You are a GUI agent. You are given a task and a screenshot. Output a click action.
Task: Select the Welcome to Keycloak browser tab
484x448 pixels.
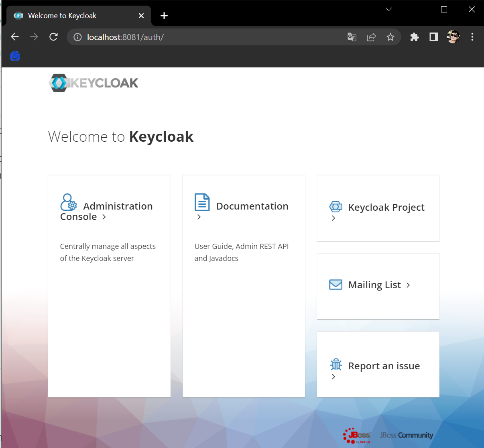[62, 15]
